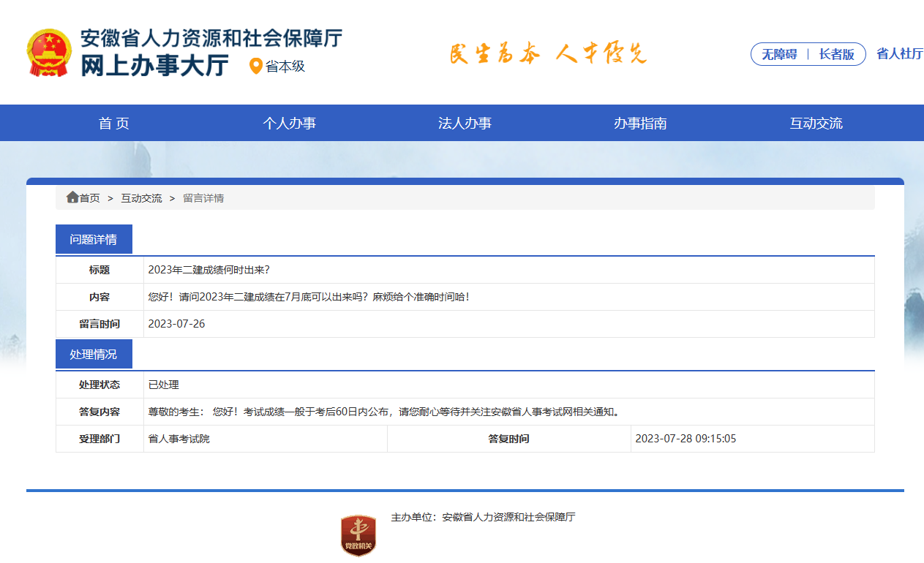
Task: Click the 民生为本 人才优先 calligraphy banner
Action: pyautogui.click(x=547, y=53)
